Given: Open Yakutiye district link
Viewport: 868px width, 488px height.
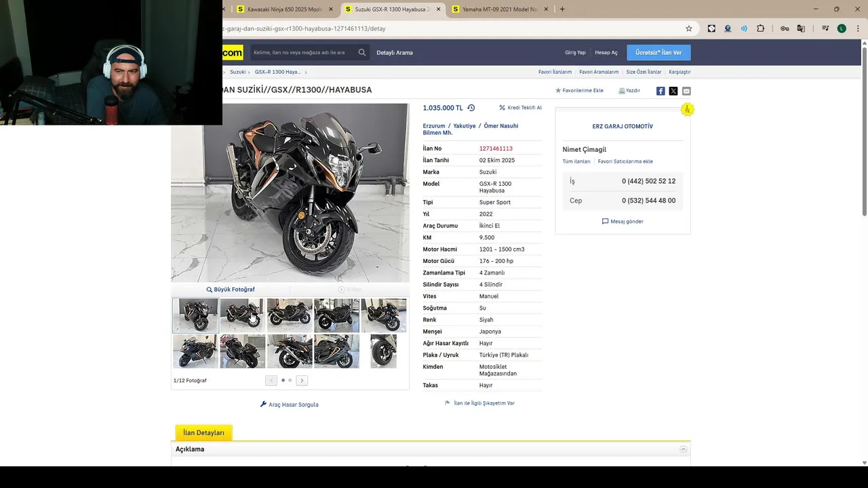Looking at the screenshot, I should coord(465,126).
